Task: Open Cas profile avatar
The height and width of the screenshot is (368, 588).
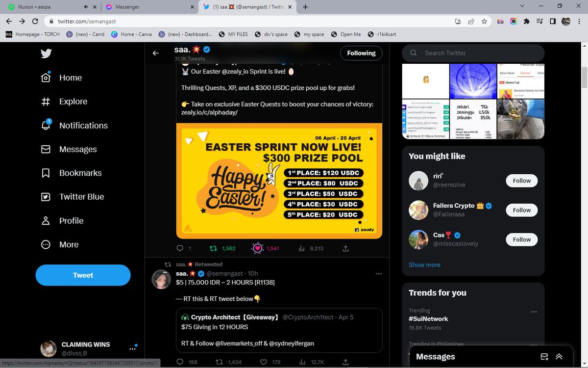Action: click(x=418, y=239)
